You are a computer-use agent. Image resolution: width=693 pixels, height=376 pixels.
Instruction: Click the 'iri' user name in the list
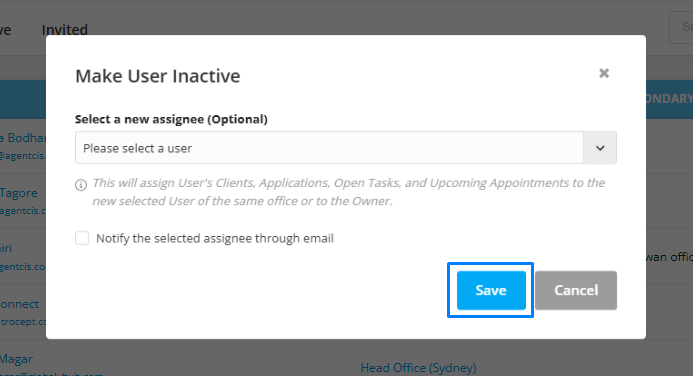point(6,248)
